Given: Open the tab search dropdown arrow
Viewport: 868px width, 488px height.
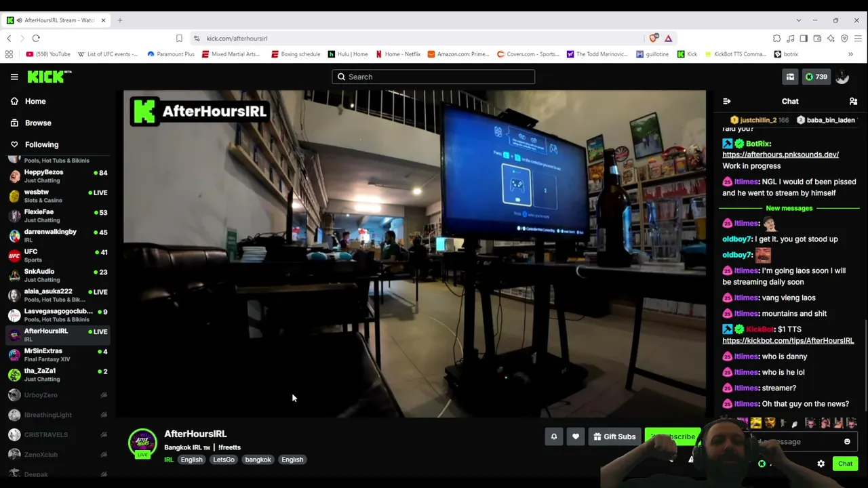Looking at the screenshot, I should point(798,20).
